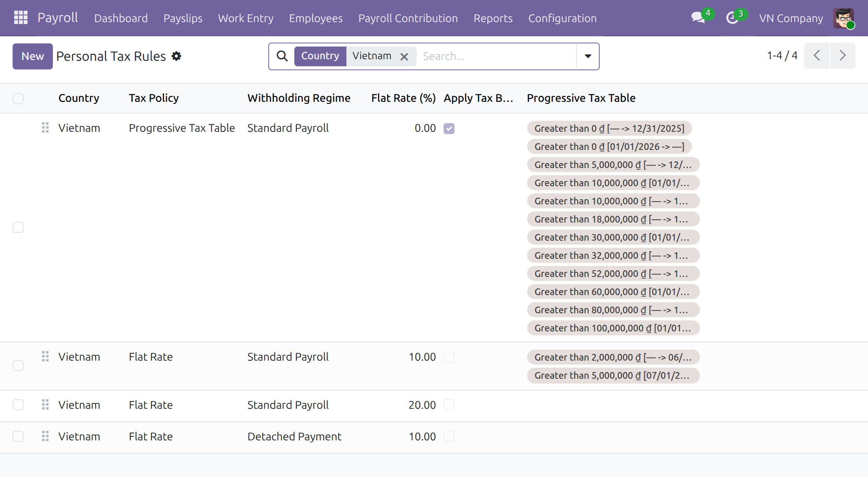Click the New button
The height and width of the screenshot is (477, 868).
[x=33, y=56]
